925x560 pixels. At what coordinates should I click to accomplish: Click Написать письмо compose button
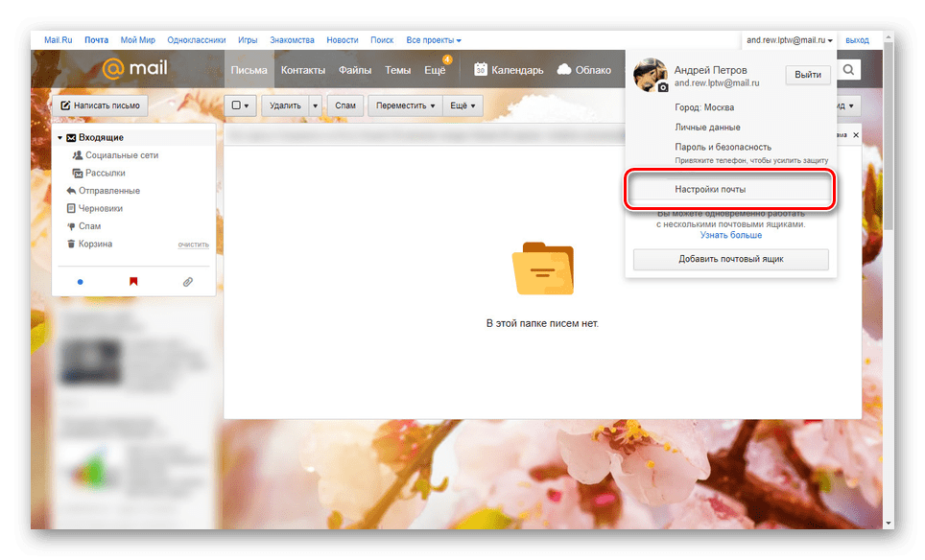101,105
